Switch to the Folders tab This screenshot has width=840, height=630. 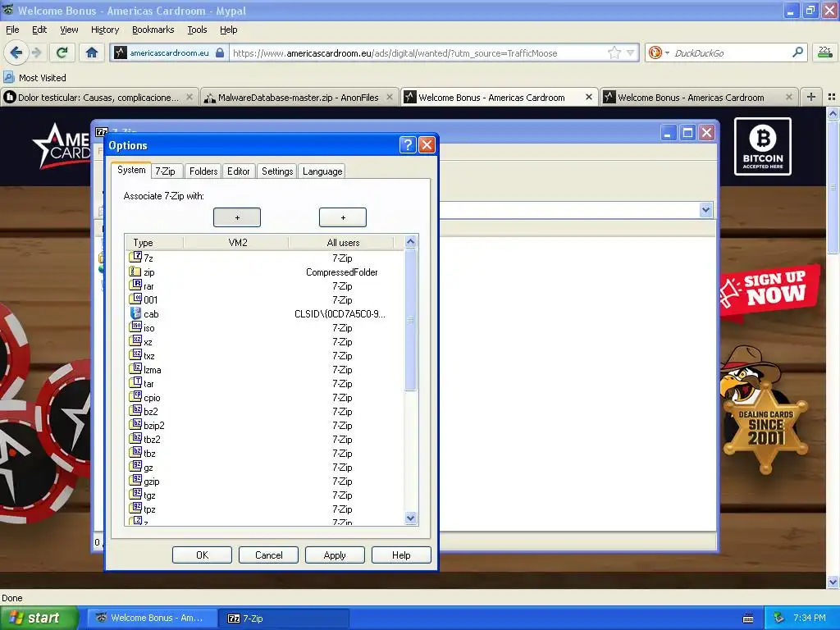point(203,171)
